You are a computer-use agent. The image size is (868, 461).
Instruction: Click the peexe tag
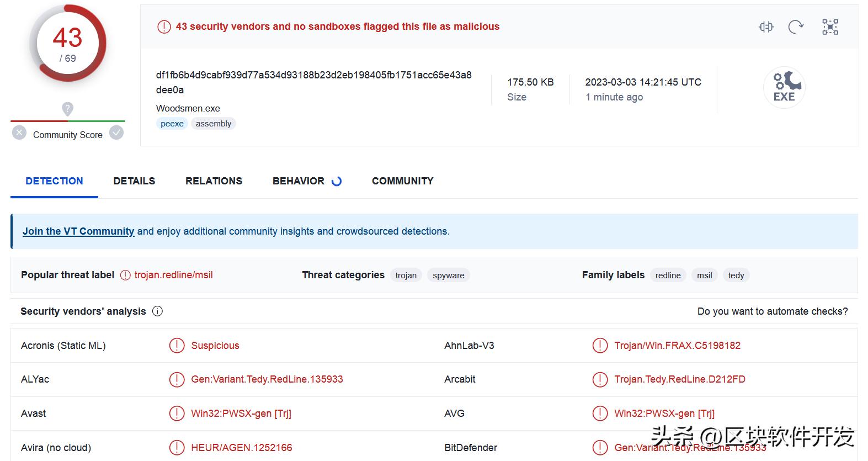click(x=172, y=124)
